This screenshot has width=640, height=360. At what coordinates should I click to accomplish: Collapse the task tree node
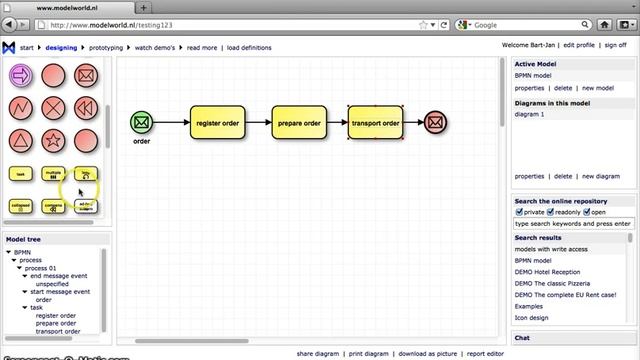25,307
